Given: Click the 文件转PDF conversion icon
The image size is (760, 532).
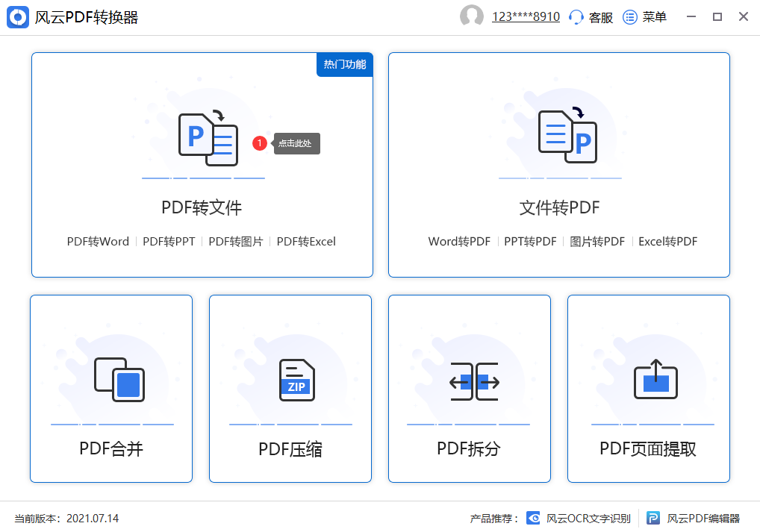Looking at the screenshot, I should point(567,136).
